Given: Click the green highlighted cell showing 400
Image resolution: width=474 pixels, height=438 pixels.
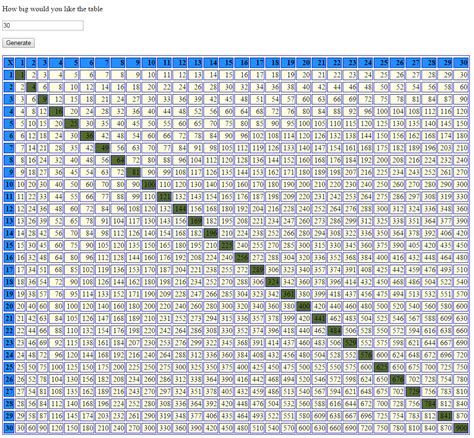Looking at the screenshot, I should tap(304, 306).
